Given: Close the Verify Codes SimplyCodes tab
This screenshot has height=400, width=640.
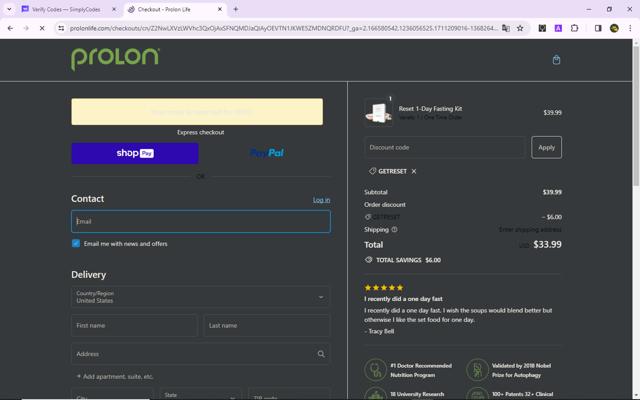Looking at the screenshot, I should 114,9.
